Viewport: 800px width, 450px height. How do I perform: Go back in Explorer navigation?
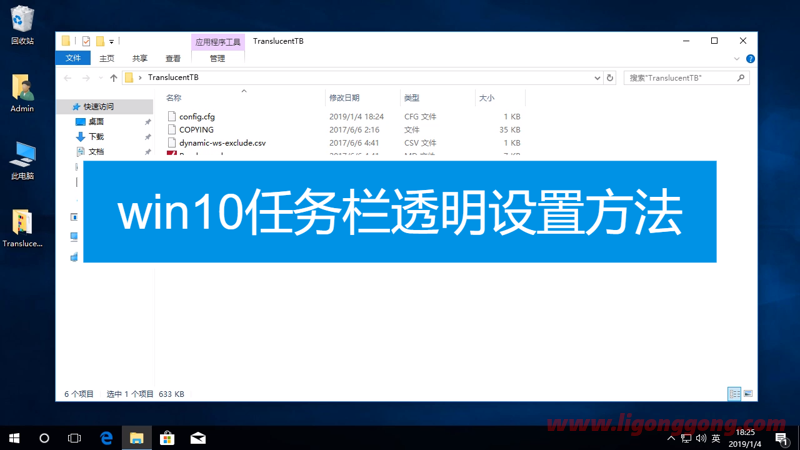68,78
